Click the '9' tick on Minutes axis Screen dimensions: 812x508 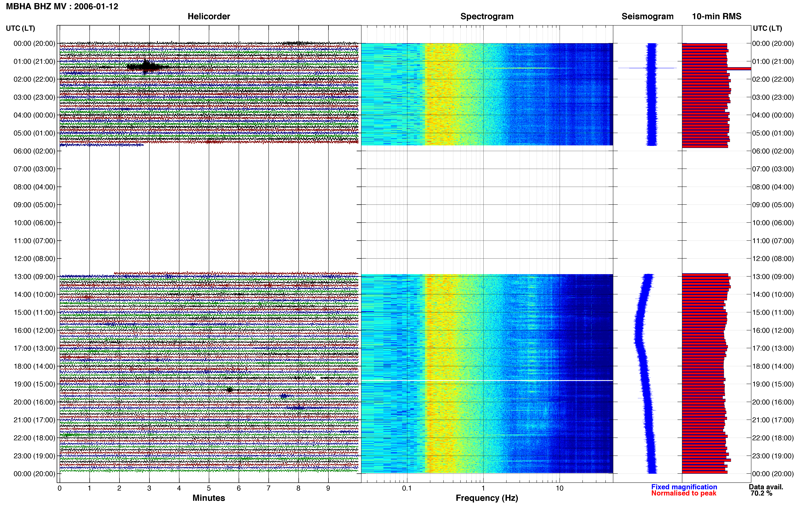[328, 488]
